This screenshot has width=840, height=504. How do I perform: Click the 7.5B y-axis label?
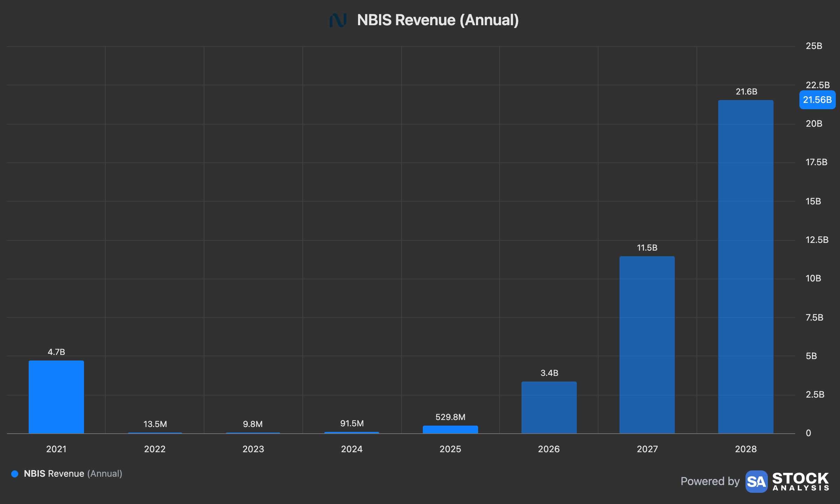tap(814, 317)
